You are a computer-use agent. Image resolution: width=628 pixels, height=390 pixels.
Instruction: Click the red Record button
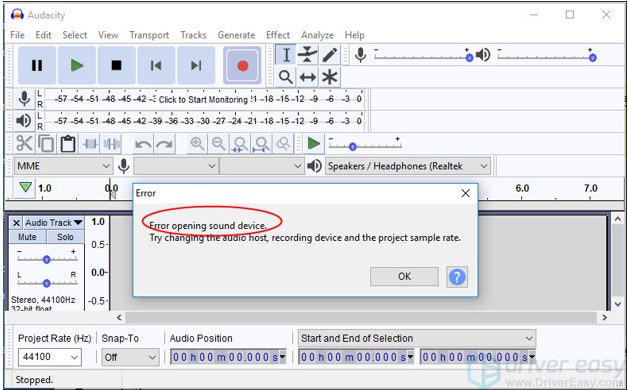tap(242, 65)
